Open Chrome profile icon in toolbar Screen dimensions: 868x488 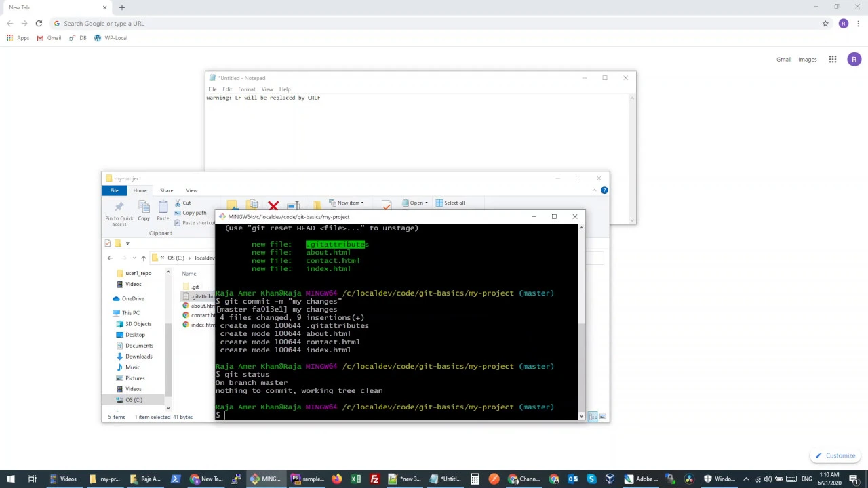[844, 24]
